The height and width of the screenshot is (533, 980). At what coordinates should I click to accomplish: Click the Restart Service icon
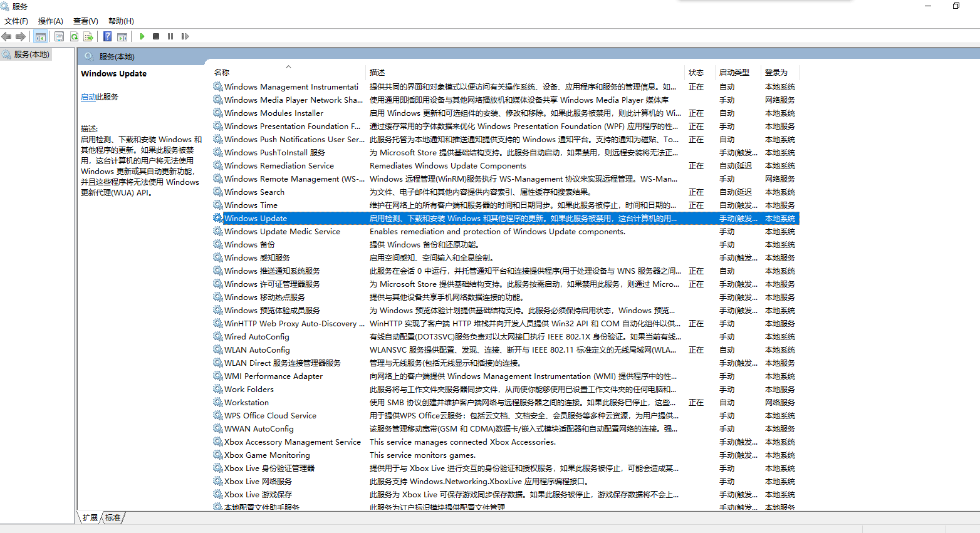point(185,36)
